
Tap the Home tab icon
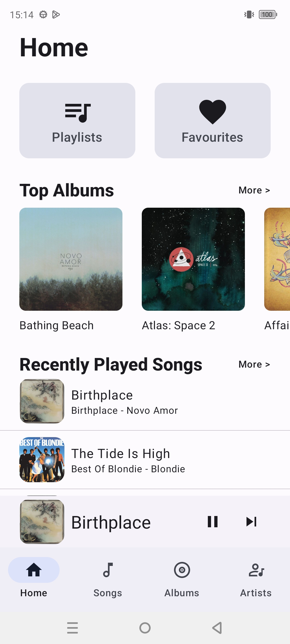34,570
